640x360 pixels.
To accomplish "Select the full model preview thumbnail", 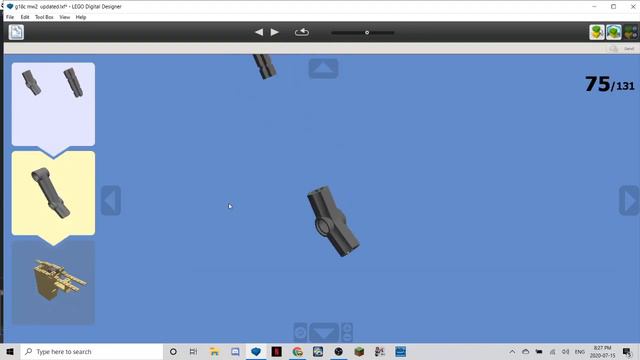I will point(53,282).
